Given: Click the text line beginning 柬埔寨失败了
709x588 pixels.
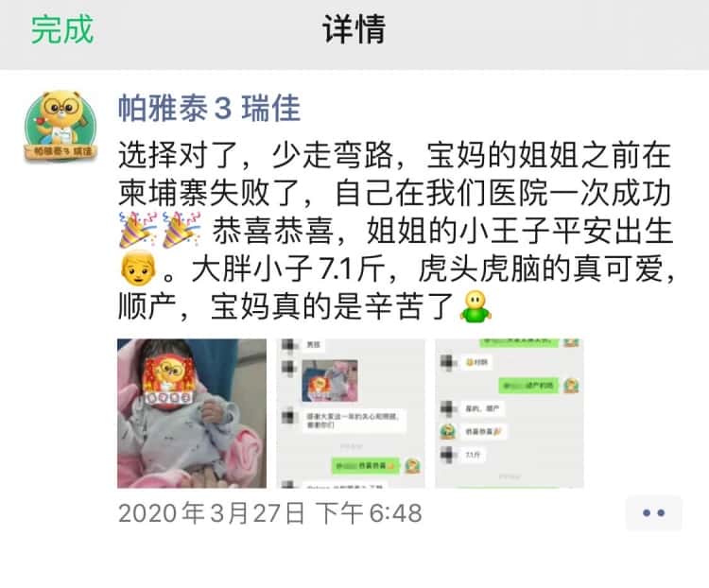Looking at the screenshot, I should point(394,193).
